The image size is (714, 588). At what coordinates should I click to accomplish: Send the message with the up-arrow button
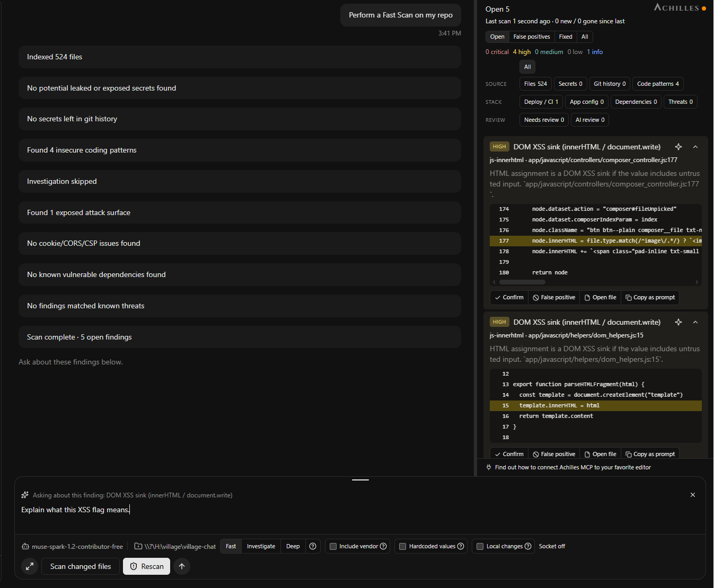coord(182,566)
